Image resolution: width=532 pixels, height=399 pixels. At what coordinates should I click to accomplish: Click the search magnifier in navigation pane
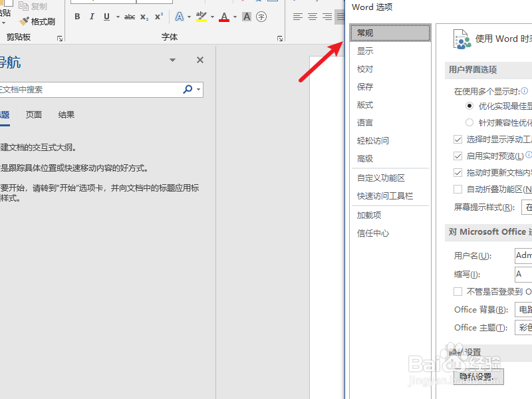tap(188, 89)
